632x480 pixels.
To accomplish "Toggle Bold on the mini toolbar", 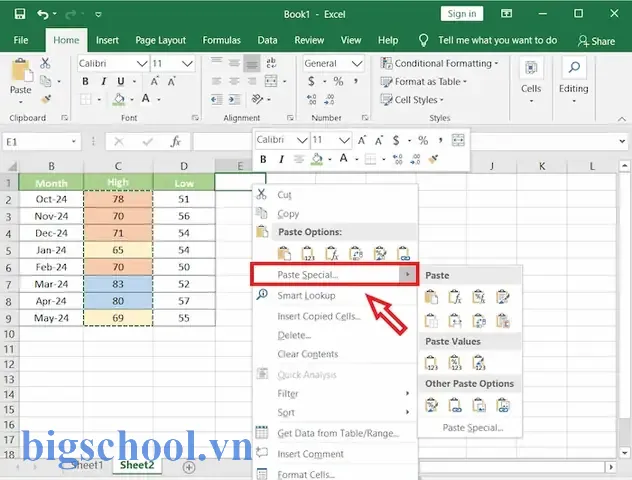I will click(263, 159).
